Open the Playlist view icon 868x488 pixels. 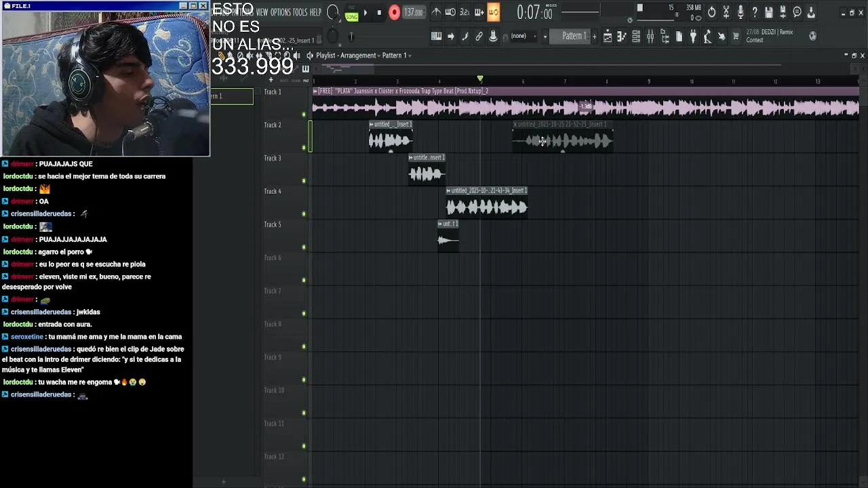[x=608, y=37]
